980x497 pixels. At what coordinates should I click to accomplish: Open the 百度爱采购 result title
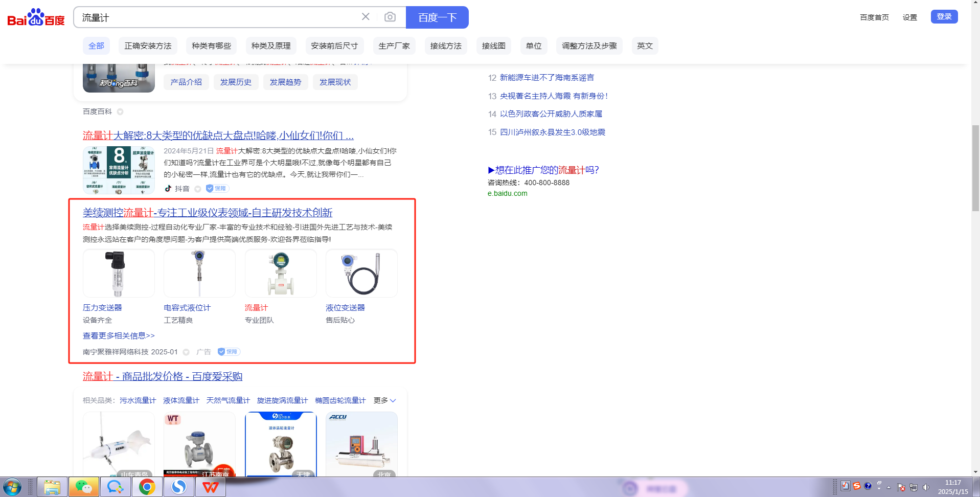[x=163, y=376]
